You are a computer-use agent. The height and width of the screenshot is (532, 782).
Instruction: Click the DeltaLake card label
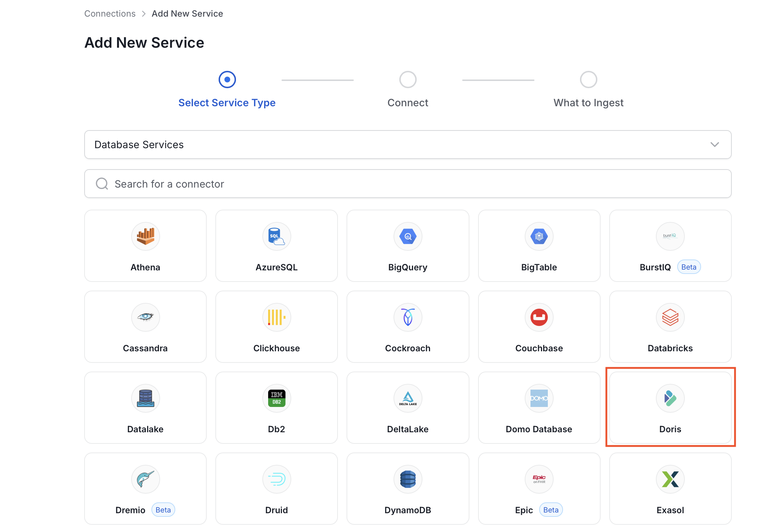(408, 429)
